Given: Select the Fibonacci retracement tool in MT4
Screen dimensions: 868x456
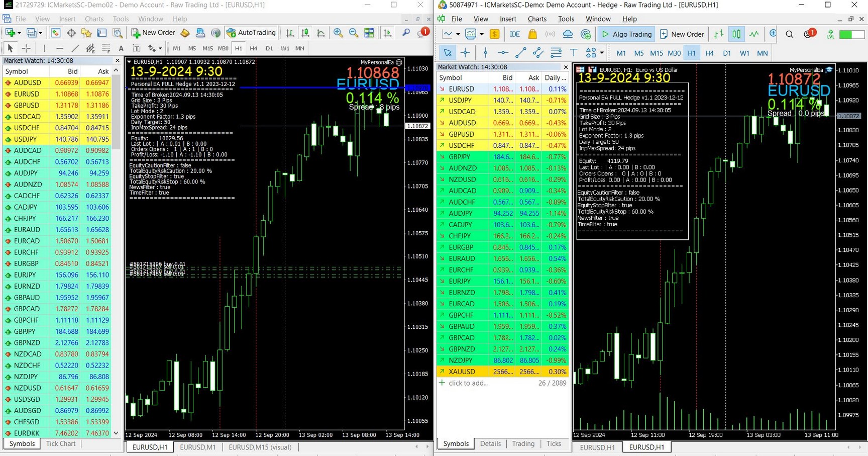Looking at the screenshot, I should point(105,48).
